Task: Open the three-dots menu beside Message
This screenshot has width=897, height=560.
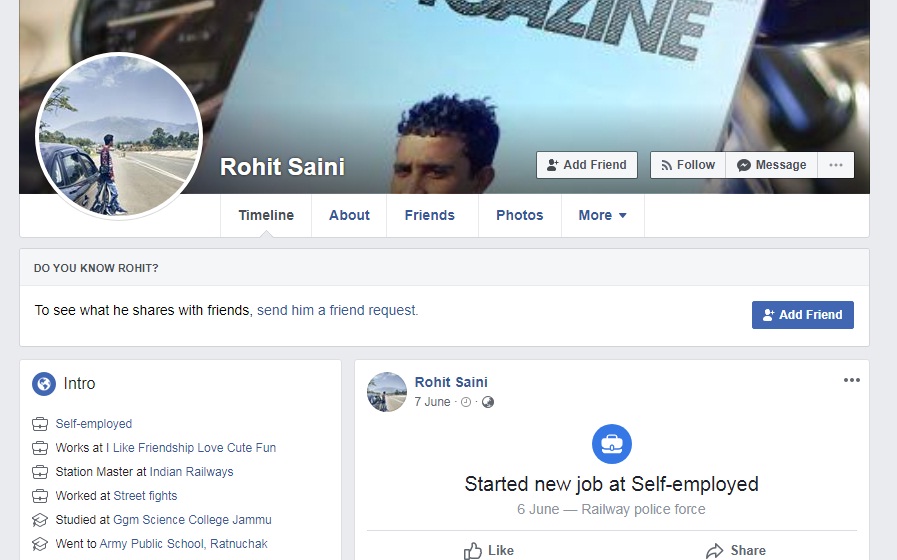Action: (836, 165)
